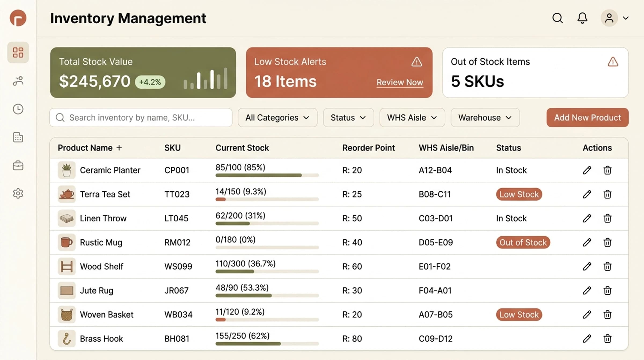Click the Total Stock Value card

143,73
